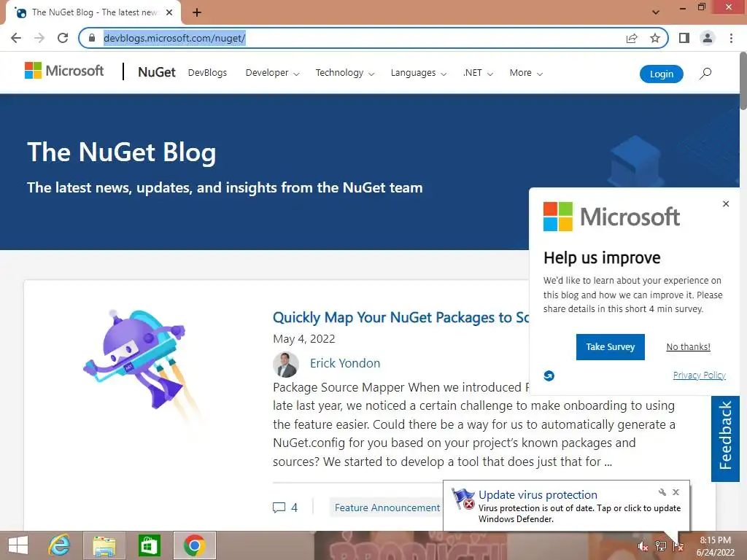This screenshot has width=747, height=560.
Task: Click the muted volume tray icon
Action: [643, 546]
